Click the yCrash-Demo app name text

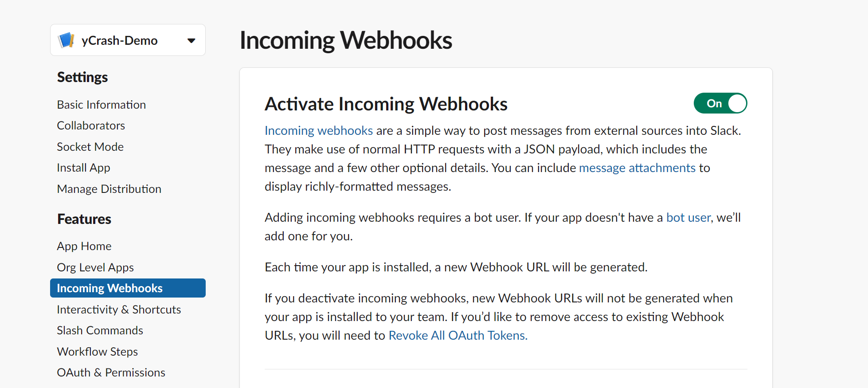pos(120,40)
